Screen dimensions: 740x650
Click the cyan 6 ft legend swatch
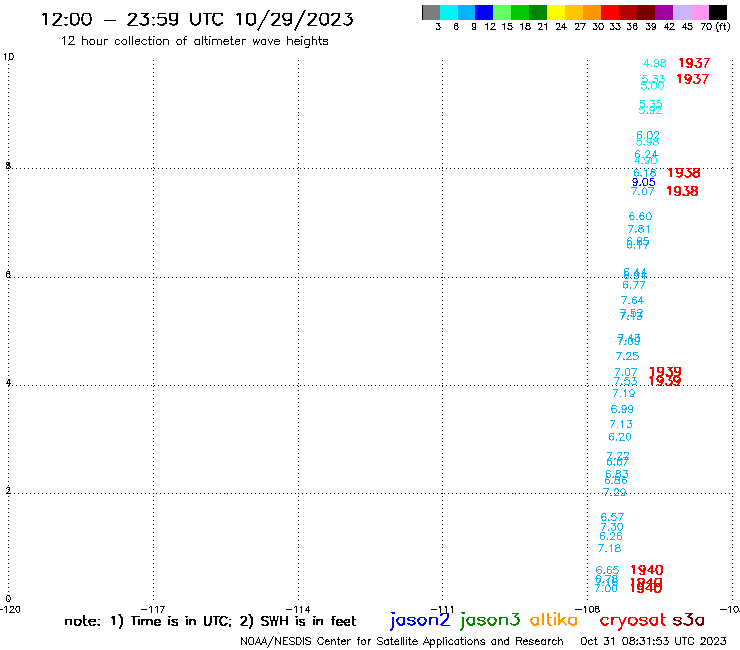pyautogui.click(x=449, y=12)
